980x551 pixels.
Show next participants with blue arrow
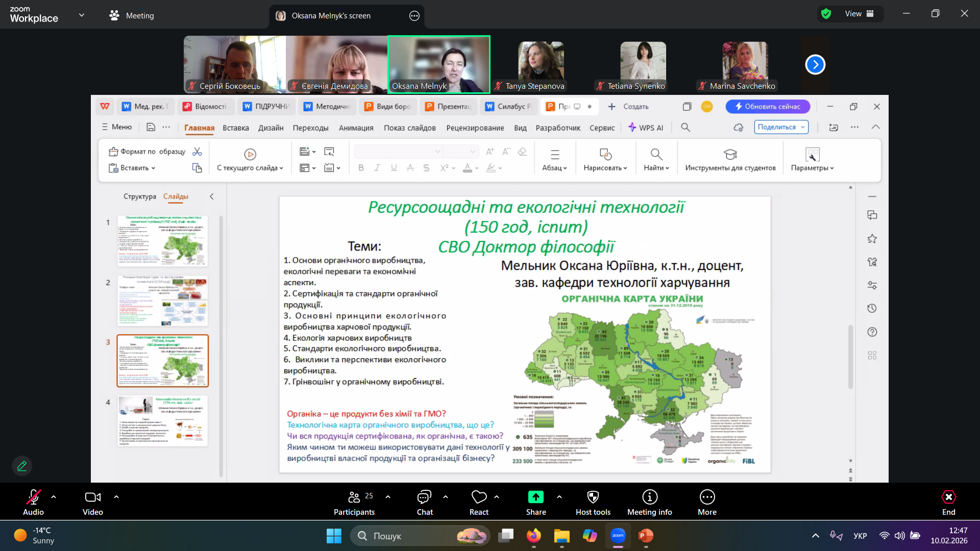815,64
